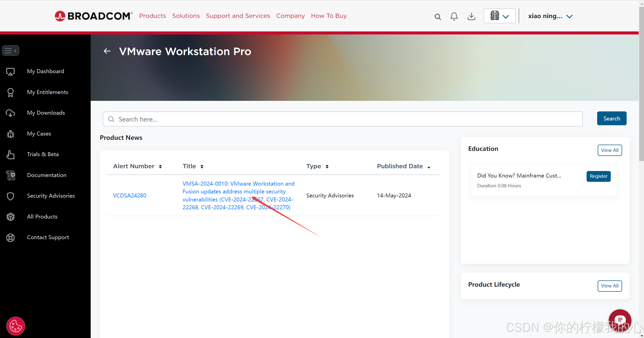Open the Solutions menu

coord(186,16)
